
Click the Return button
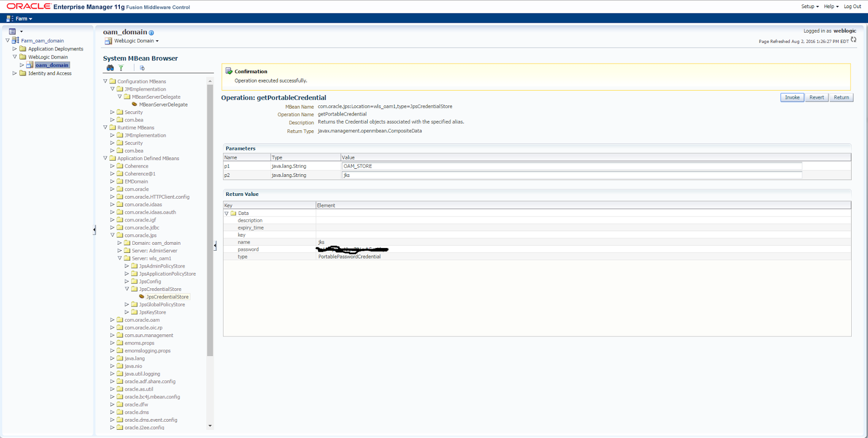pyautogui.click(x=841, y=98)
